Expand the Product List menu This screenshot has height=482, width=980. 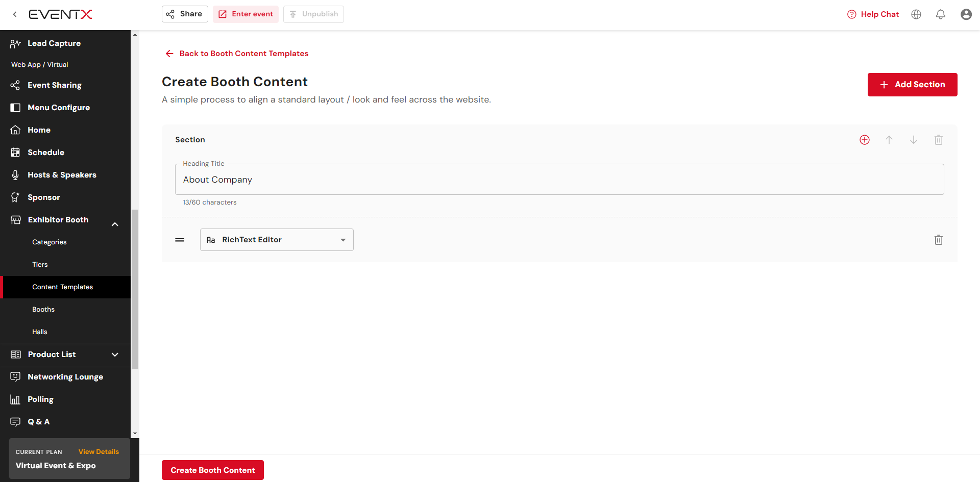115,354
